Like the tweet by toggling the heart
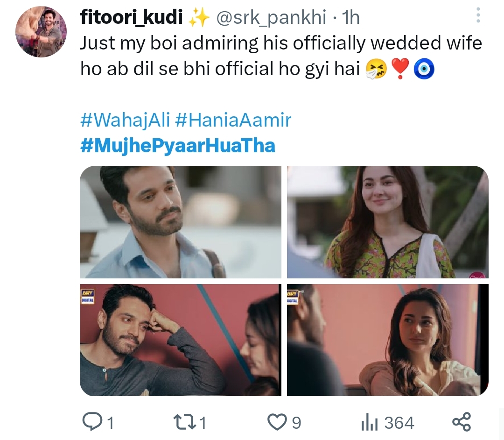This screenshot has height=440, width=504. [278, 423]
